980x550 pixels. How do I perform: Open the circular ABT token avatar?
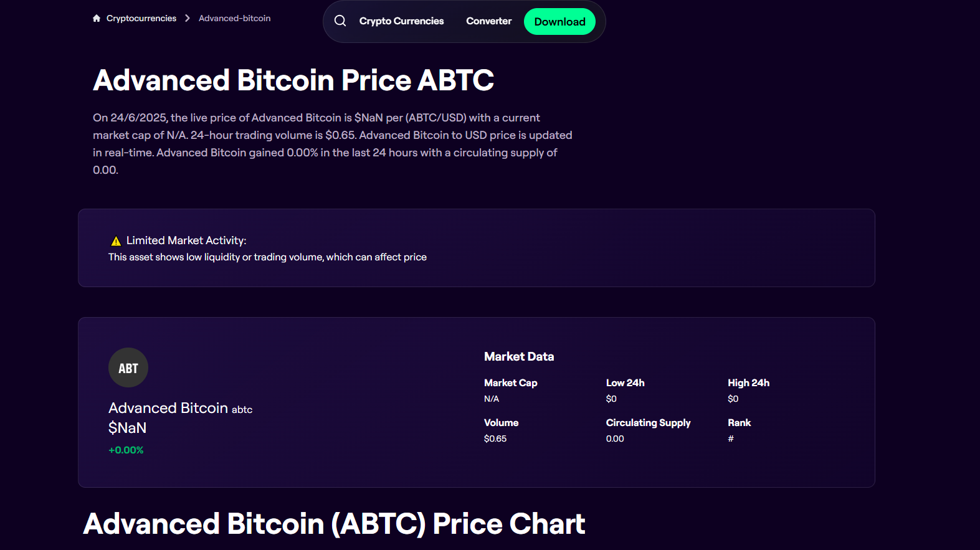128,367
